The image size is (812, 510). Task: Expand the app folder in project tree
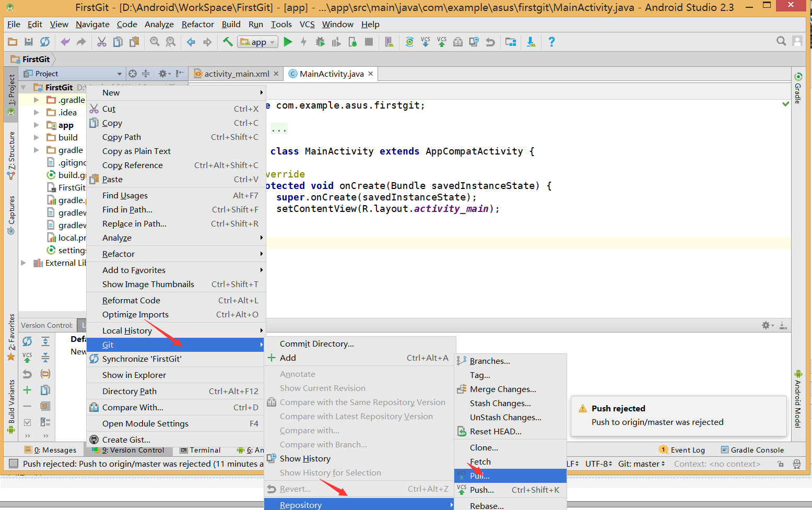(36, 125)
